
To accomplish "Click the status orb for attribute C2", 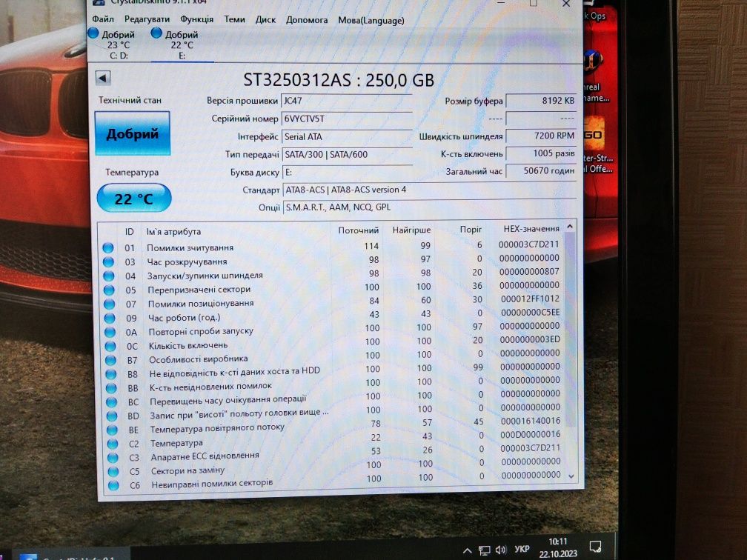I will point(113,444).
